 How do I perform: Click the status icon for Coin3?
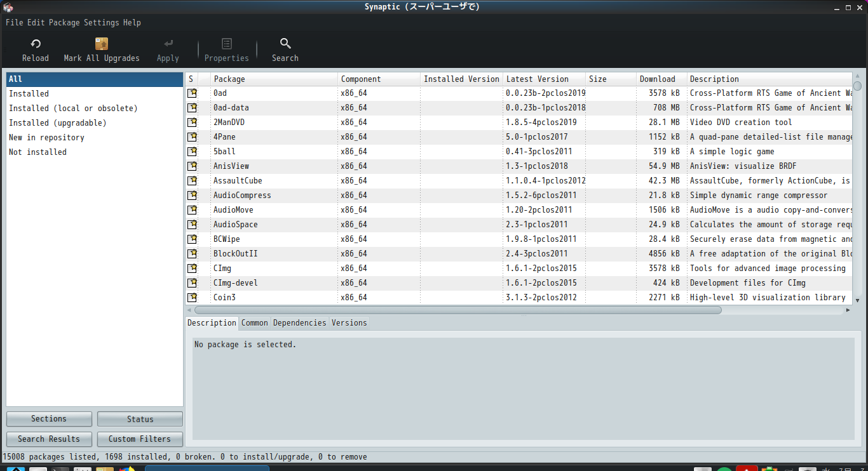click(192, 297)
